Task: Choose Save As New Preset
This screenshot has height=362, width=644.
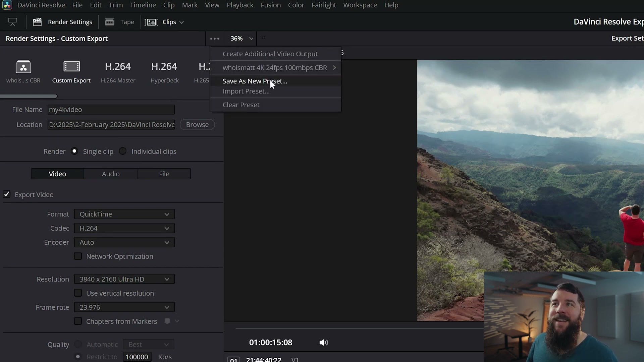Action: [276, 81]
